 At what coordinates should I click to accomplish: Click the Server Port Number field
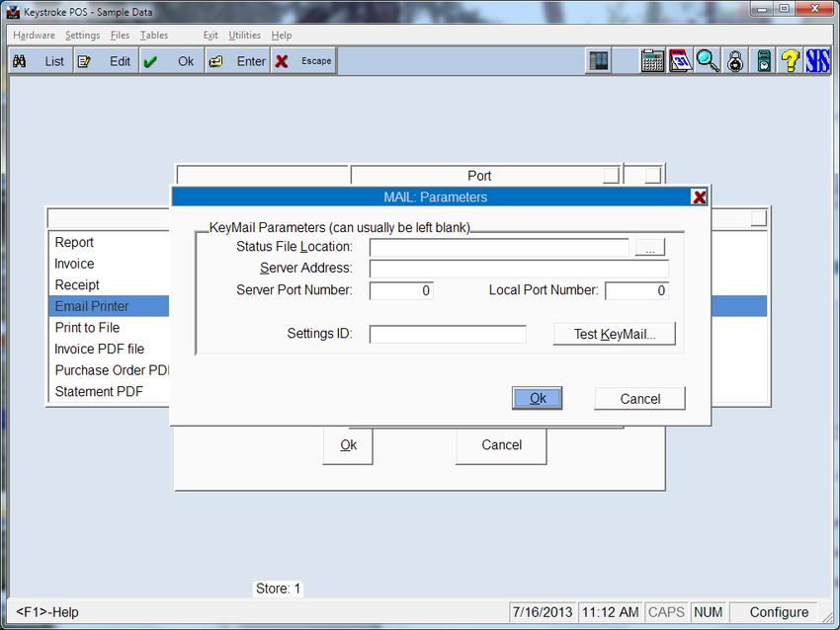click(401, 290)
